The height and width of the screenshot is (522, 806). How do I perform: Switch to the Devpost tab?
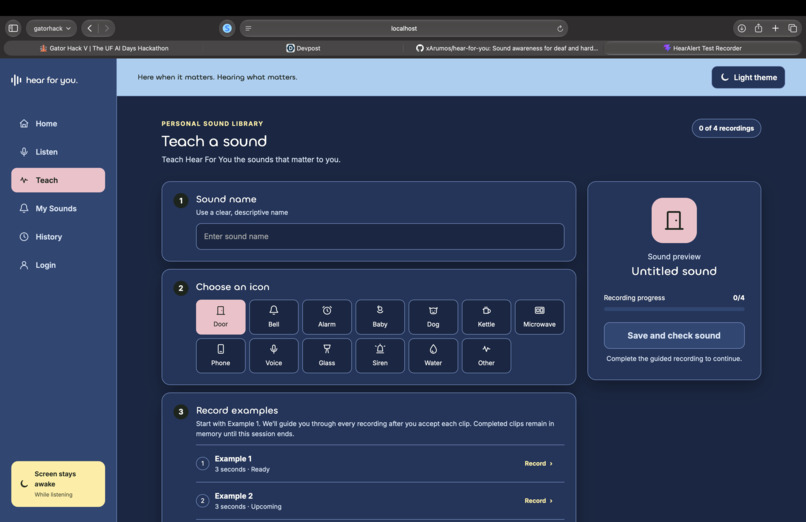coord(303,48)
